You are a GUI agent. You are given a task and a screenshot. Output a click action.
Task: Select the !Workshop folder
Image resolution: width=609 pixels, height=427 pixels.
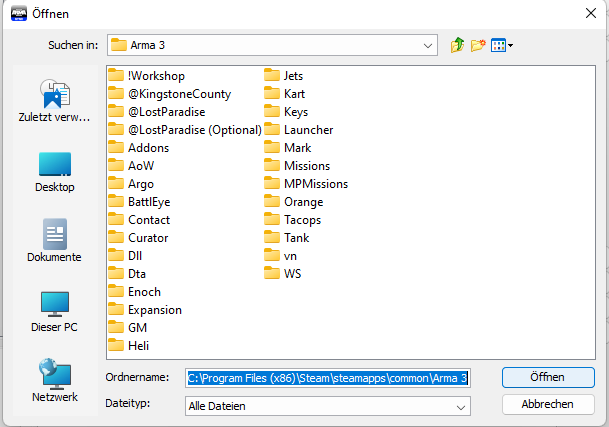tap(146, 76)
